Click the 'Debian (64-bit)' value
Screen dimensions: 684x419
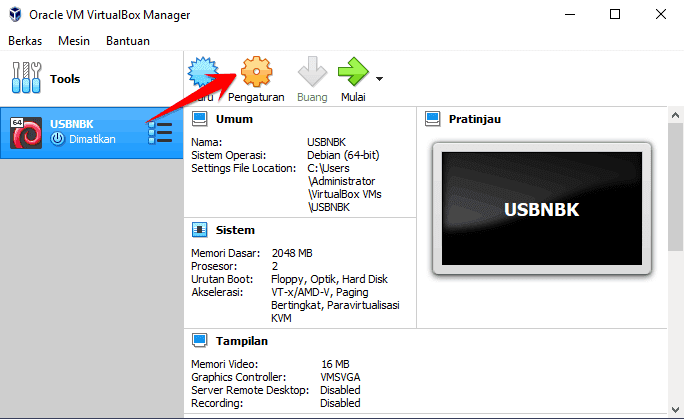pos(343,155)
